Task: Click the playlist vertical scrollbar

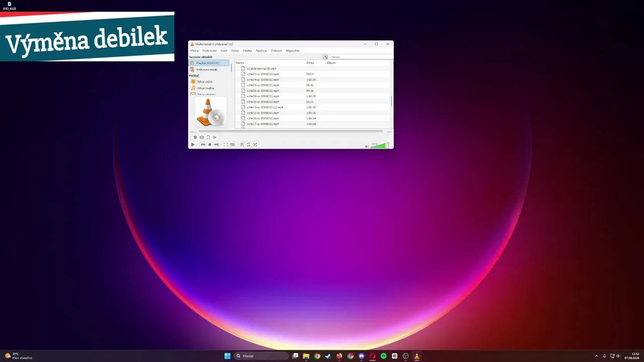Action: [x=391, y=101]
